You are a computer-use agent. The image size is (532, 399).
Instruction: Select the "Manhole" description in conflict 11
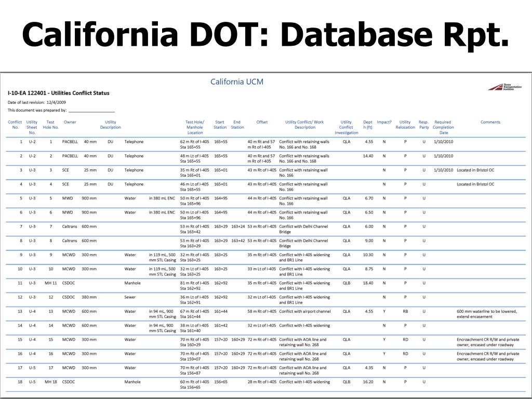pyautogui.click(x=132, y=283)
